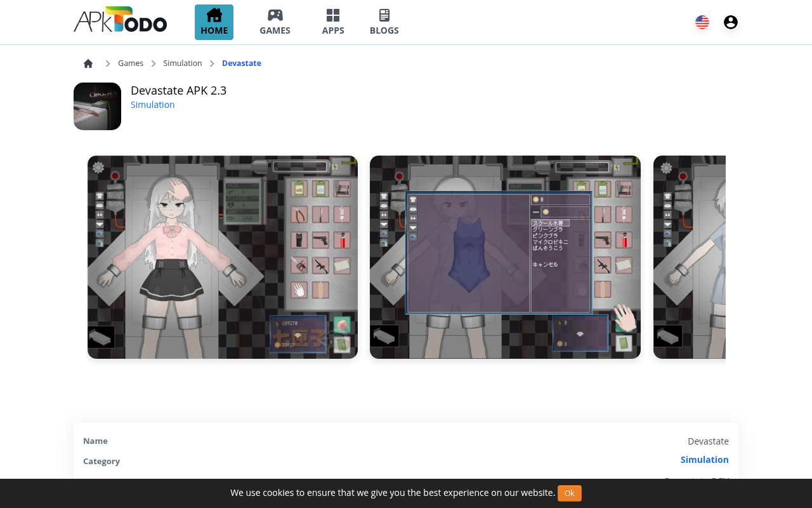Click the Simulation link under app title
The height and width of the screenshot is (508, 812).
tap(152, 105)
